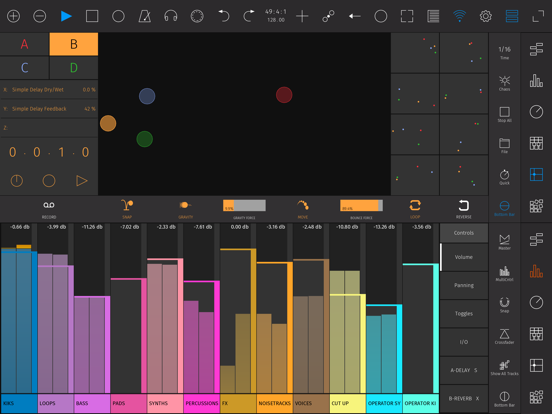Image resolution: width=552 pixels, height=414 pixels.
Task: Click the metronome icon in top toolbar
Action: (144, 16)
